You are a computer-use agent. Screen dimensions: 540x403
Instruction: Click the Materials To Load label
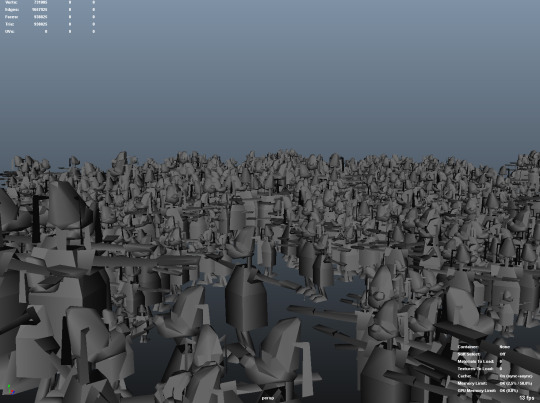476,362
